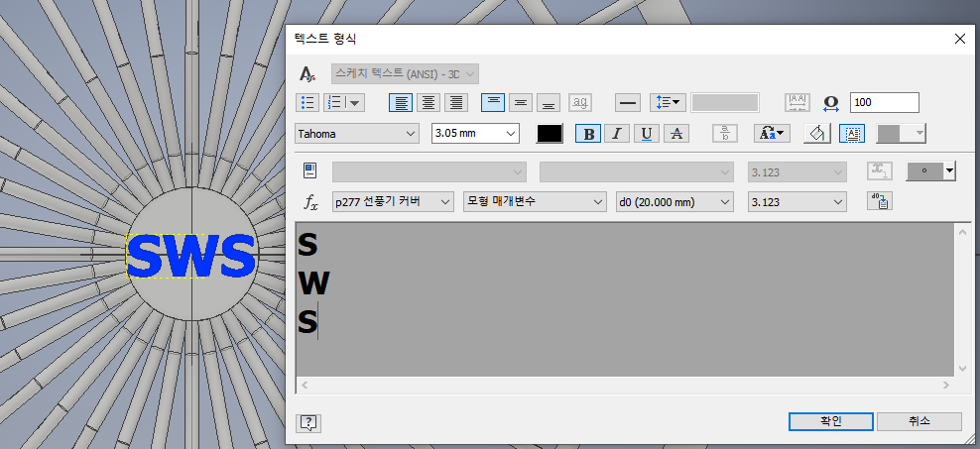
Task: Select the blue SWS text in the sketch
Action: point(191,256)
